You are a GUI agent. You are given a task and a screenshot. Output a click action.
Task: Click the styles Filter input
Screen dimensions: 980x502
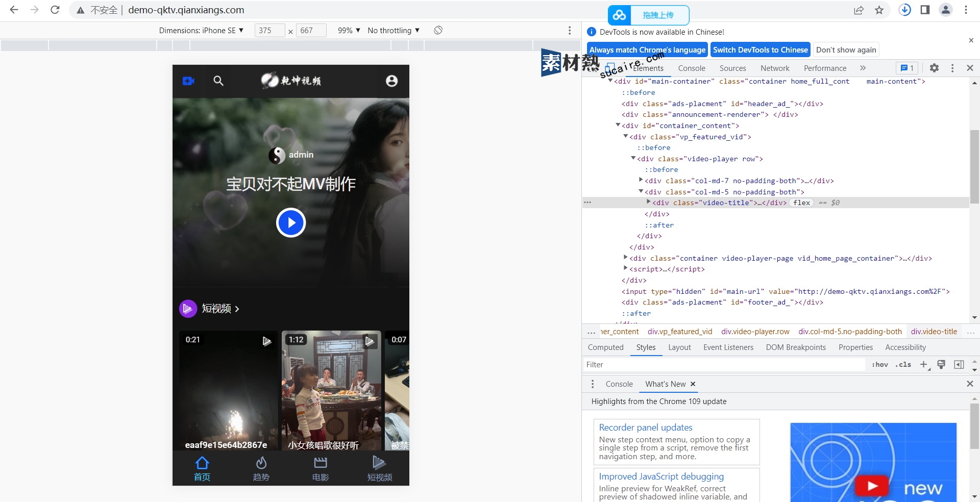tap(724, 364)
